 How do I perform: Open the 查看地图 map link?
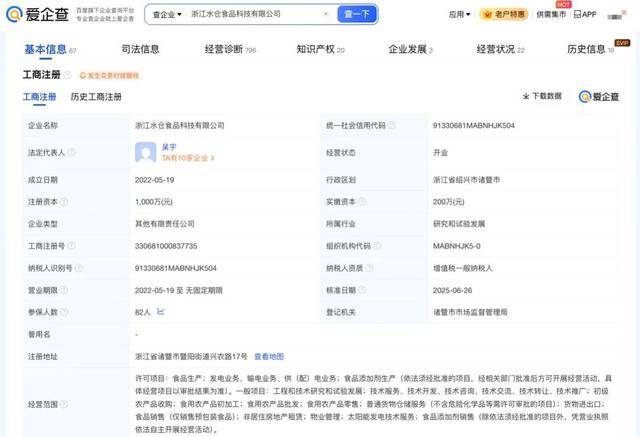click(x=269, y=356)
